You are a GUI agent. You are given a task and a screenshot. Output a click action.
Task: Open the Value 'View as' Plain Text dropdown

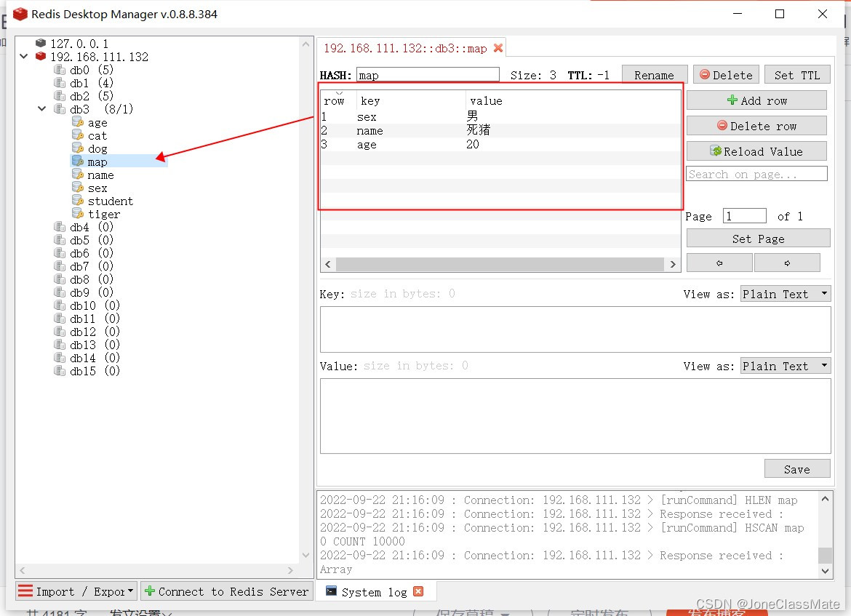point(786,366)
